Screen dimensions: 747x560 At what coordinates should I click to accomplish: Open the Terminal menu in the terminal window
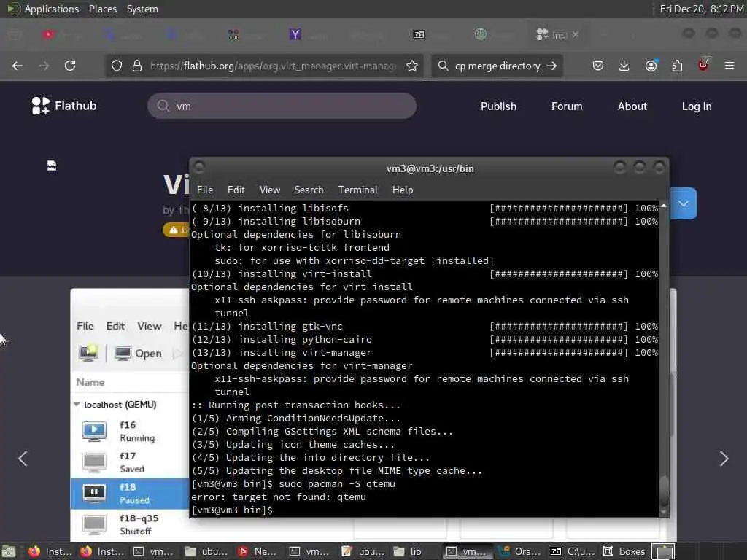coord(357,190)
